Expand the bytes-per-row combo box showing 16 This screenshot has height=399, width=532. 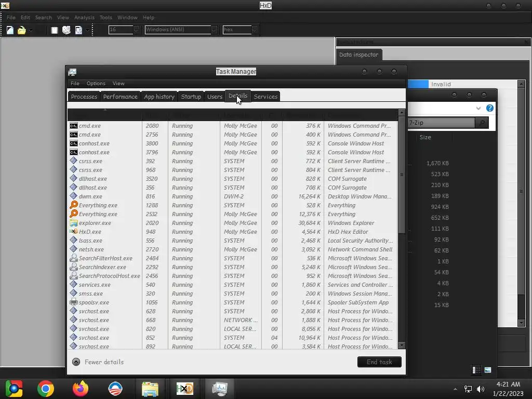click(x=136, y=30)
